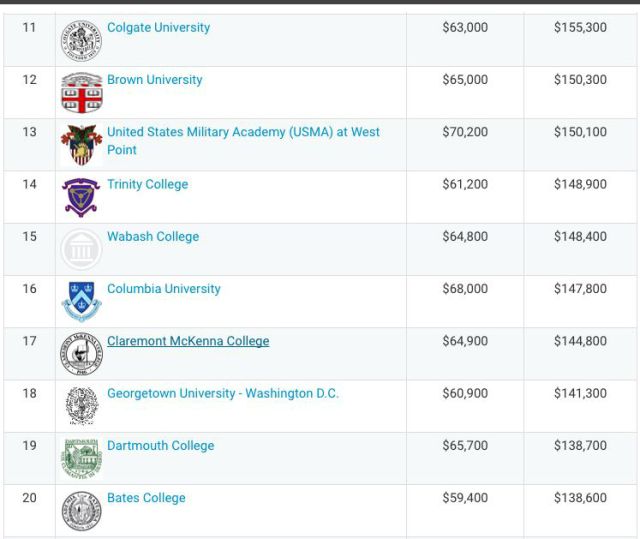
Task: Click the Colgate University seal logo
Action: (x=81, y=41)
